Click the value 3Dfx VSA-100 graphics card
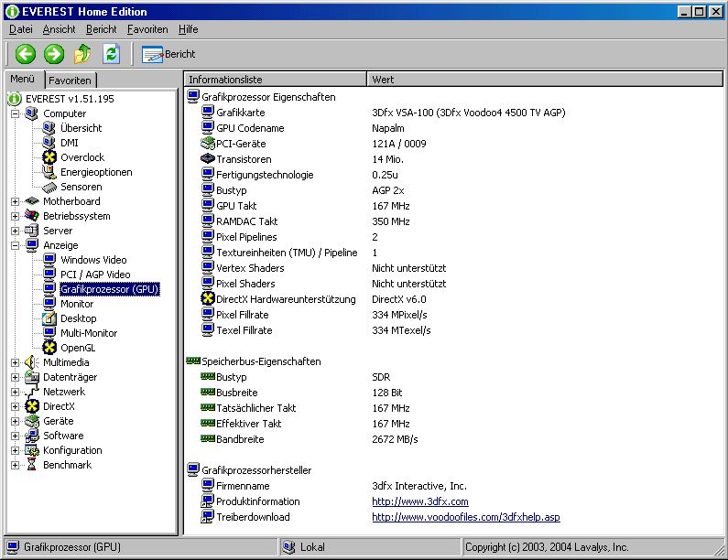The width and height of the screenshot is (728, 560). tap(469, 113)
